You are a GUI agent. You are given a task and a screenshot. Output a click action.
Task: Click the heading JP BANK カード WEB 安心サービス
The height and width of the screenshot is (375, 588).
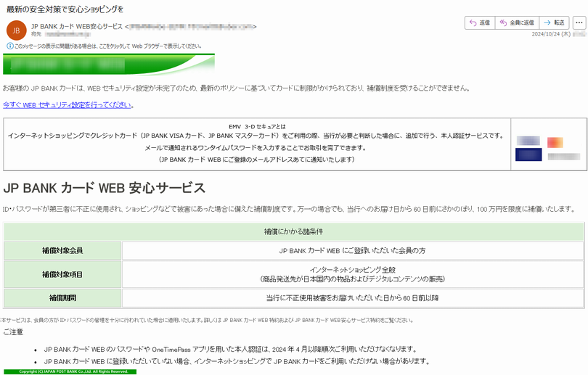(105, 188)
